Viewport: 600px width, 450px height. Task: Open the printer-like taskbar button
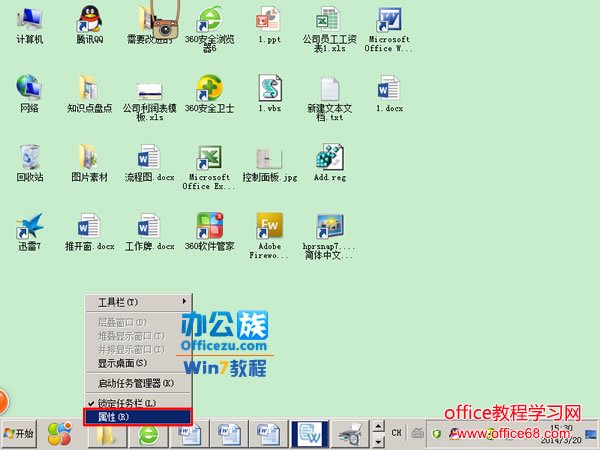point(350,434)
